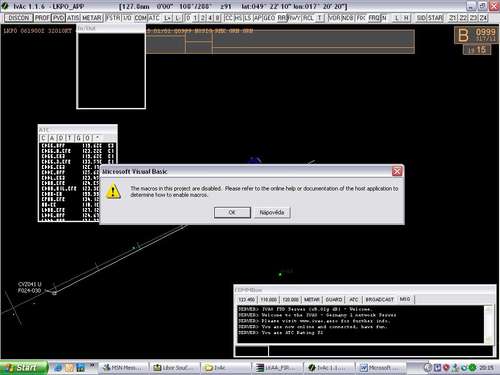Toggle the FSTR flight strip button

click(x=113, y=18)
